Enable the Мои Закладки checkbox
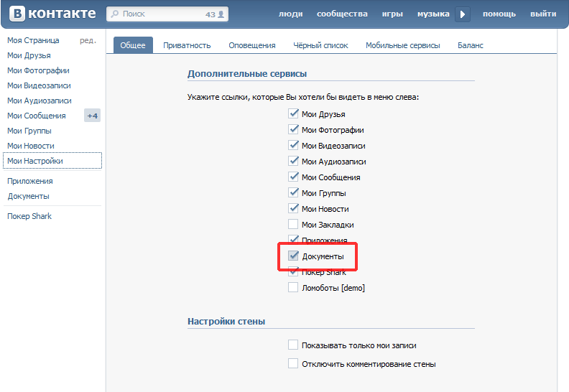Screen dimensions: 569x392 click(x=293, y=225)
